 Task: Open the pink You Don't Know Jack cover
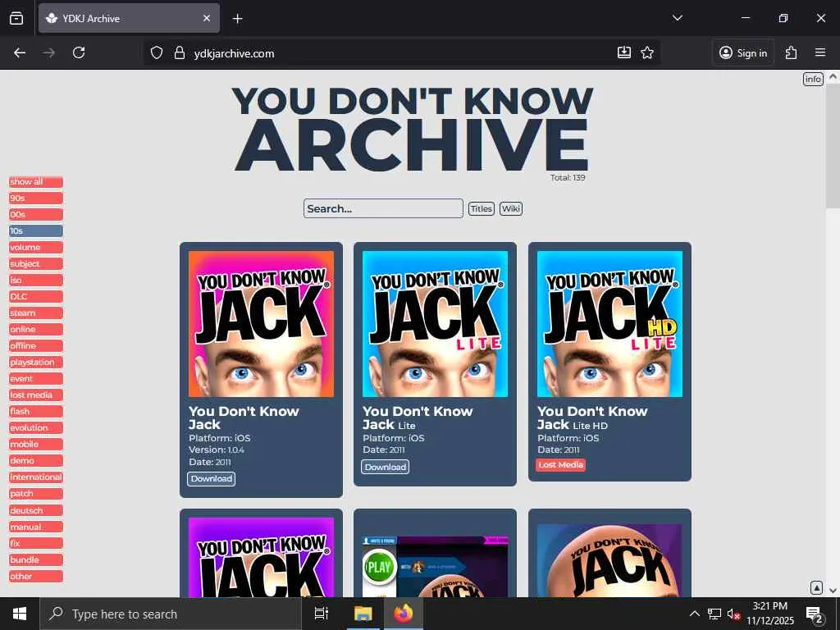[x=261, y=324]
